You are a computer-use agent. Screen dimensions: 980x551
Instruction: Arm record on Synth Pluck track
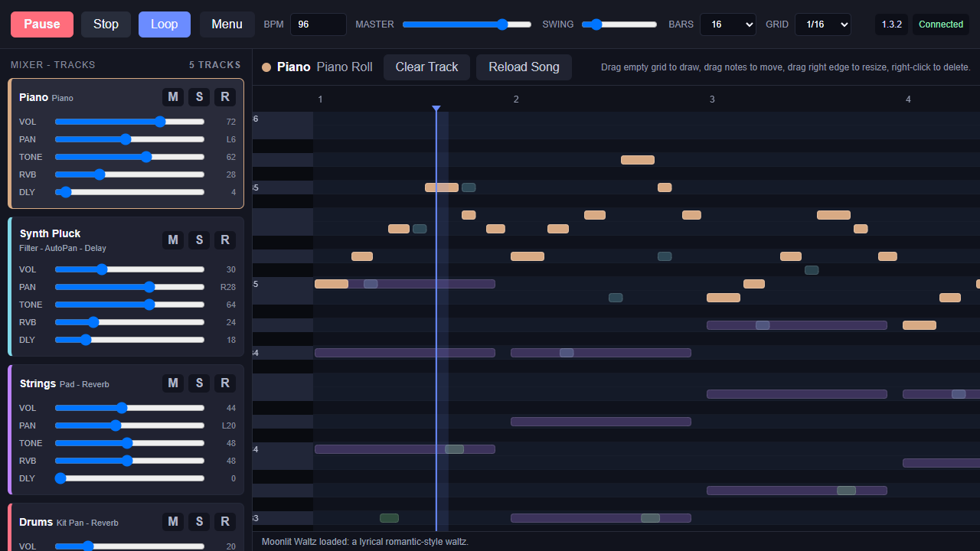click(225, 240)
